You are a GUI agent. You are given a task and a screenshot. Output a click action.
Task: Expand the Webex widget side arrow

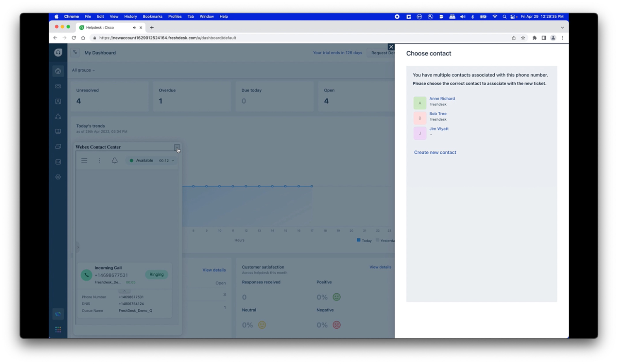(x=78, y=247)
